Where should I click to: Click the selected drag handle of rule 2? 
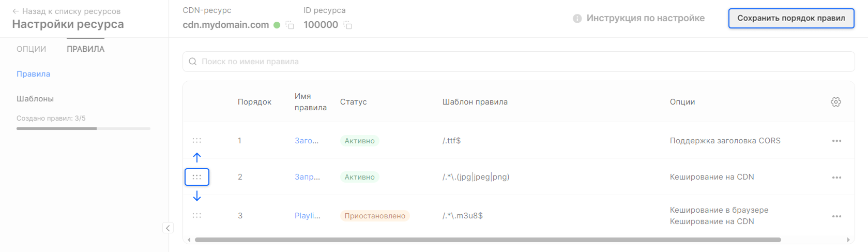[x=197, y=177]
